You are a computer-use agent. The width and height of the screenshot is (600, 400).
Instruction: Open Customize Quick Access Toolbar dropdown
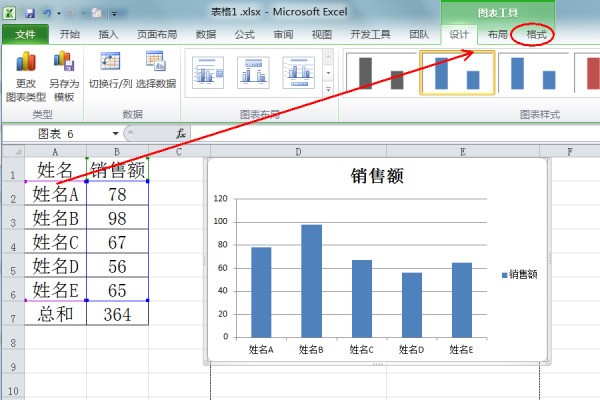[x=114, y=14]
